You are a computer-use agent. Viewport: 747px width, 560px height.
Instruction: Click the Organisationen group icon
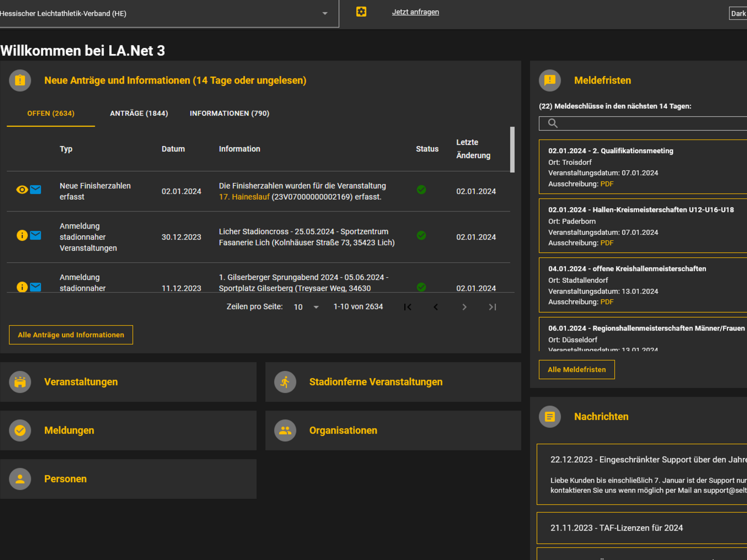[285, 430]
